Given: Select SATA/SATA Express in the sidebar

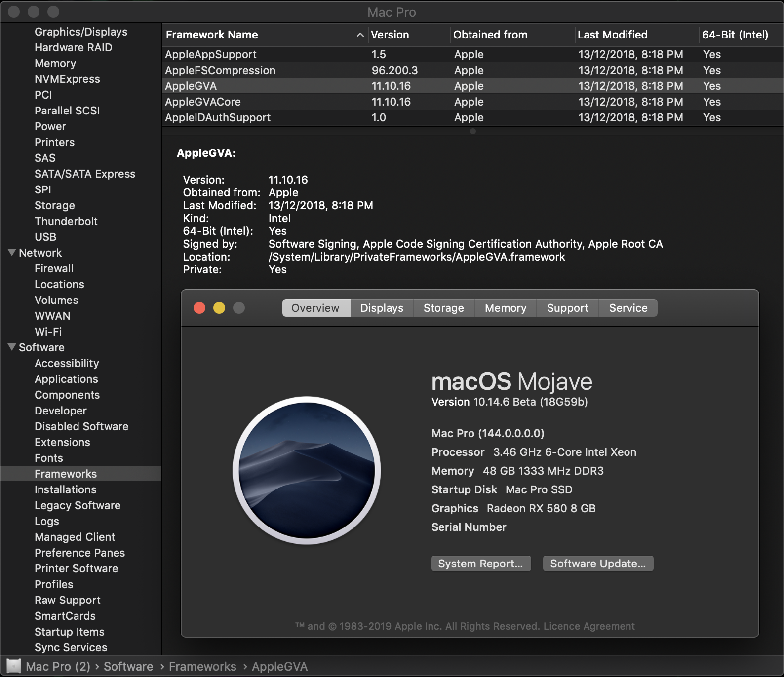Looking at the screenshot, I should pos(85,174).
